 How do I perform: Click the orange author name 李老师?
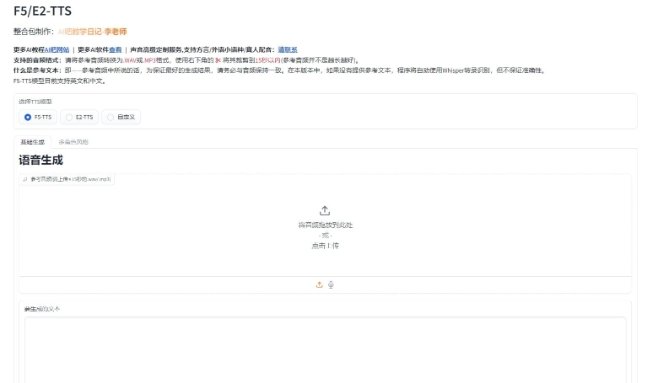point(115,32)
